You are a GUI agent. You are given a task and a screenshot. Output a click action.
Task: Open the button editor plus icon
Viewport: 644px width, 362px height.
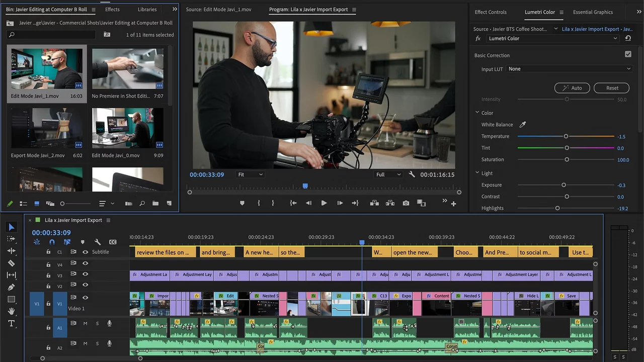click(453, 204)
